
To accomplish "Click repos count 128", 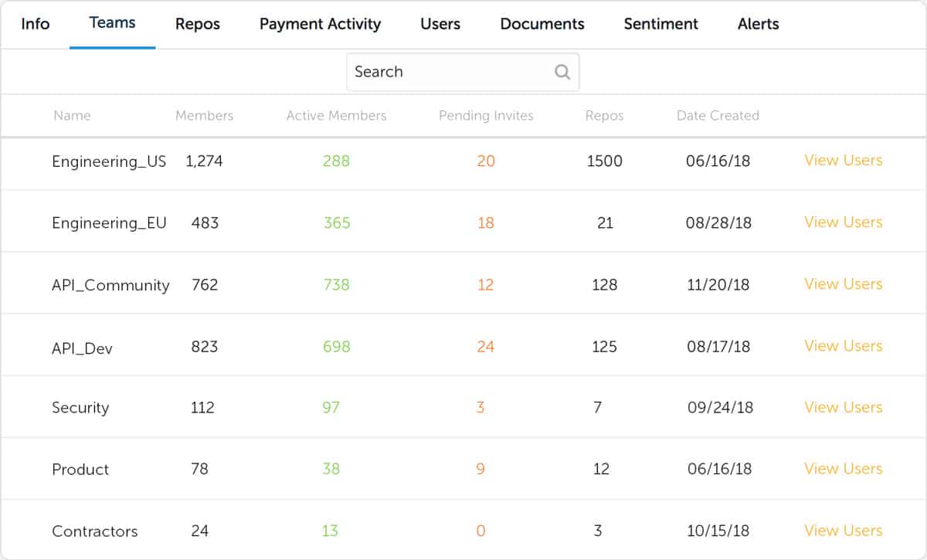I will pyautogui.click(x=604, y=284).
